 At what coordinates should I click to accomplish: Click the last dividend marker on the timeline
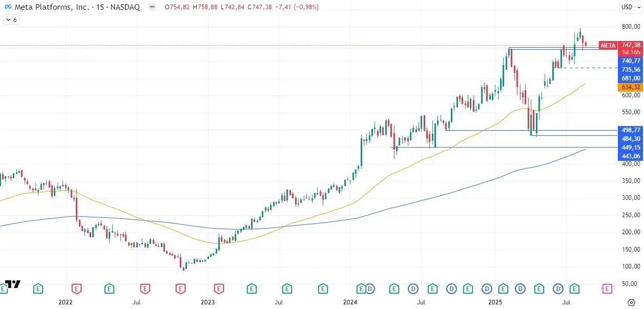(x=558, y=289)
